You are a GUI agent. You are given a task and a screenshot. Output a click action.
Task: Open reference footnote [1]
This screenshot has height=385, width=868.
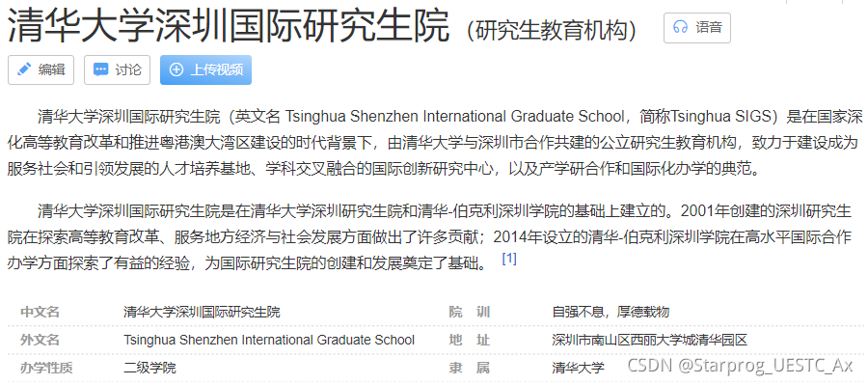pos(509,259)
